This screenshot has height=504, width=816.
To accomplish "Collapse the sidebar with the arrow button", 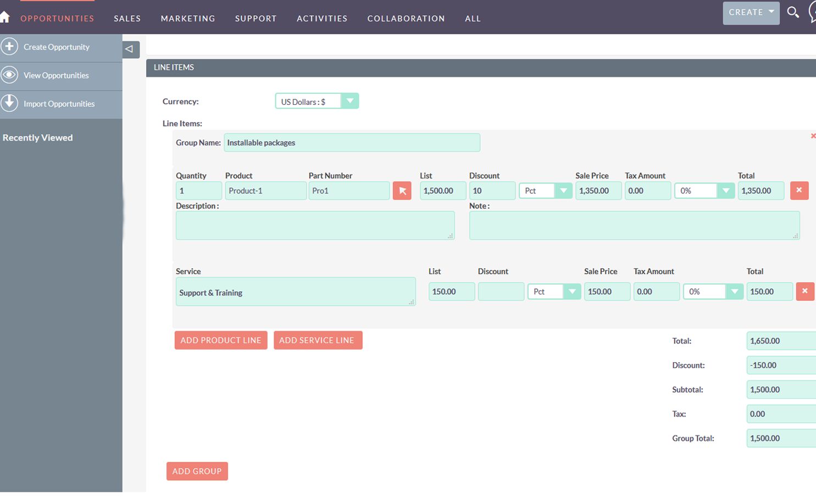I will [130, 49].
